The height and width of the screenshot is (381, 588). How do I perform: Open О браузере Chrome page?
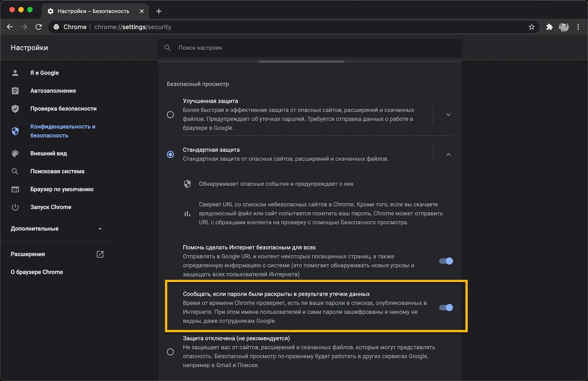[x=37, y=272]
